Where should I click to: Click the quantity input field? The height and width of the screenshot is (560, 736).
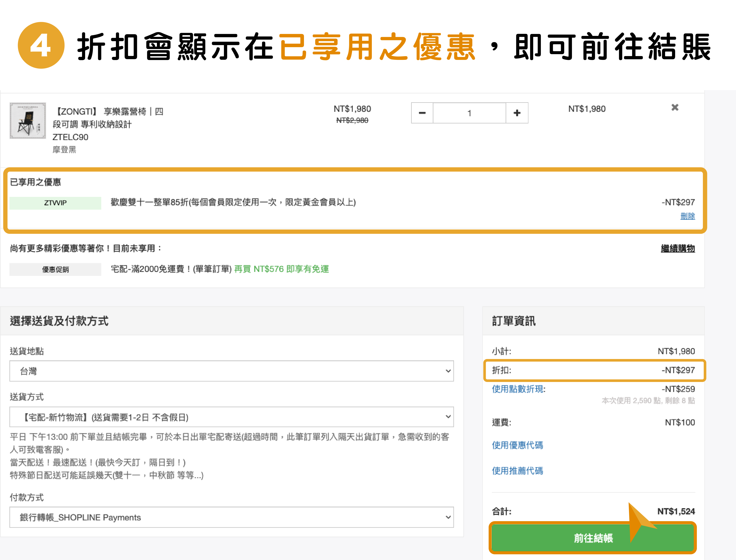[x=469, y=113]
